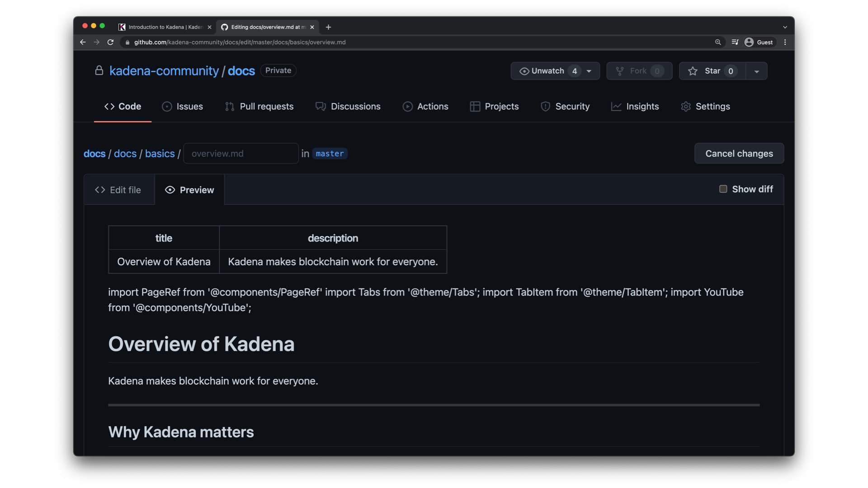The width and height of the screenshot is (868, 488).
Task: Click the first docs breadcrumb link
Action: [94, 154]
